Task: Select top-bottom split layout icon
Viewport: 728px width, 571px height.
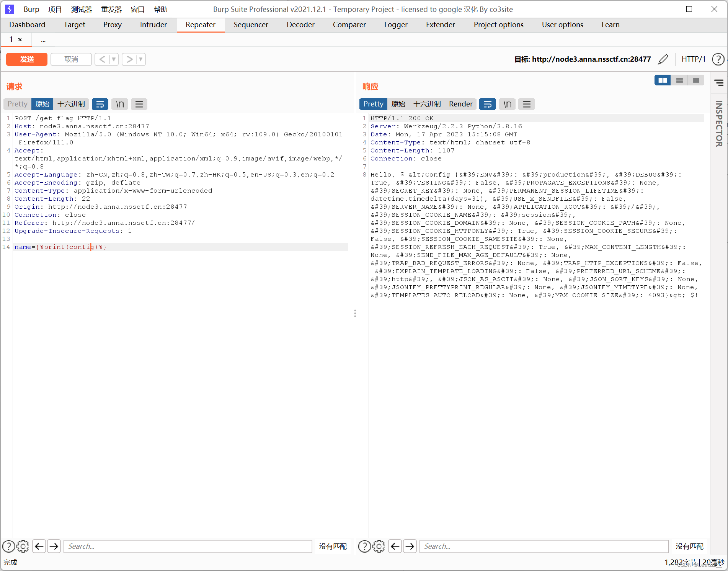Action: click(x=679, y=80)
